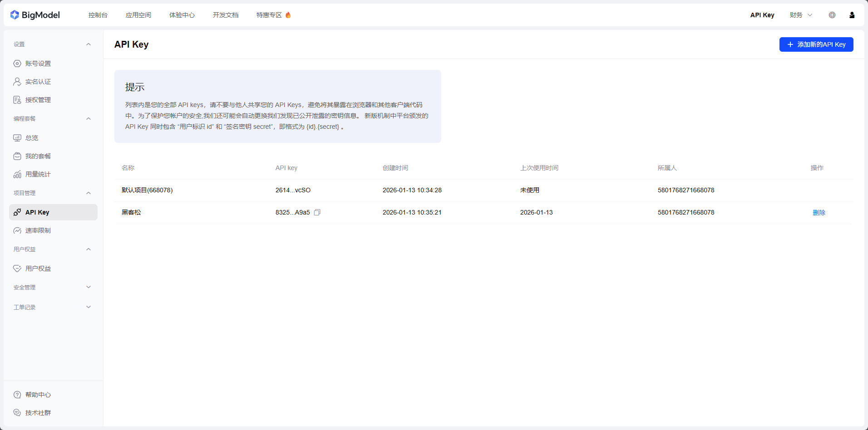
Task: Open the language selector globe icon
Action: 832,15
